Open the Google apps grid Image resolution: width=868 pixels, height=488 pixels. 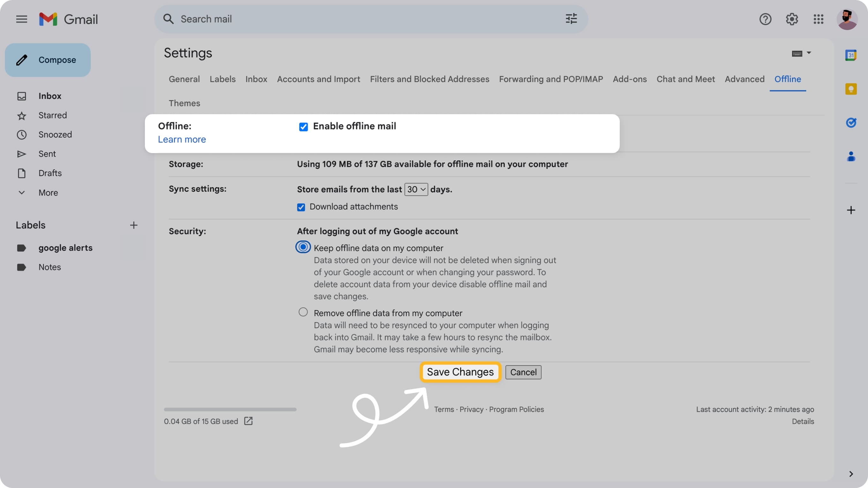point(818,19)
